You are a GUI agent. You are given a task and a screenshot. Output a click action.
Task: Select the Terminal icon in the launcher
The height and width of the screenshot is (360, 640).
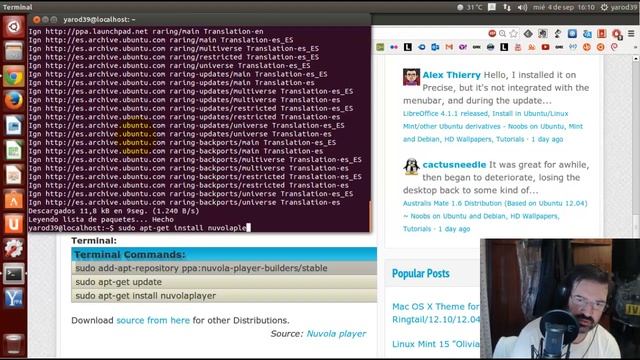pyautogui.click(x=13, y=274)
